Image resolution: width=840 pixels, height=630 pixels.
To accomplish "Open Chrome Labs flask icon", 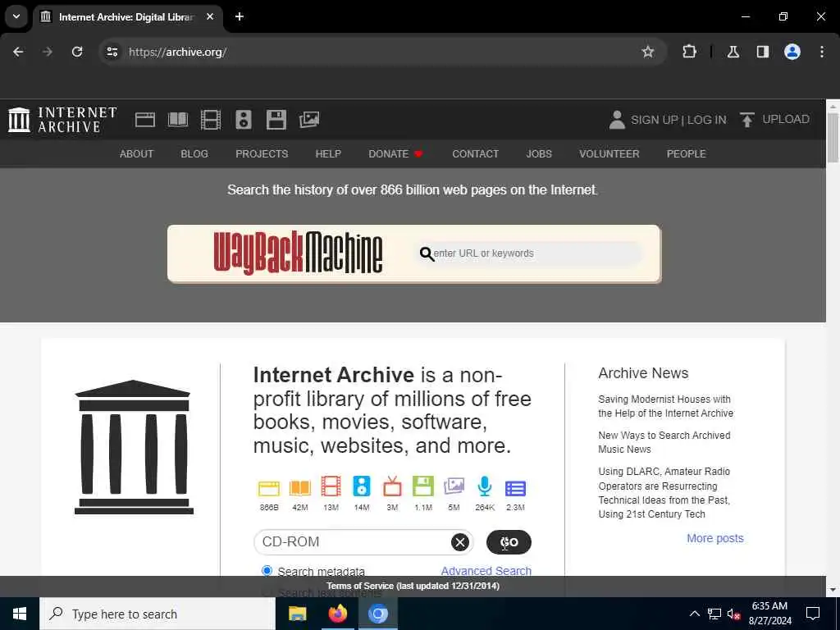I will [x=733, y=52].
